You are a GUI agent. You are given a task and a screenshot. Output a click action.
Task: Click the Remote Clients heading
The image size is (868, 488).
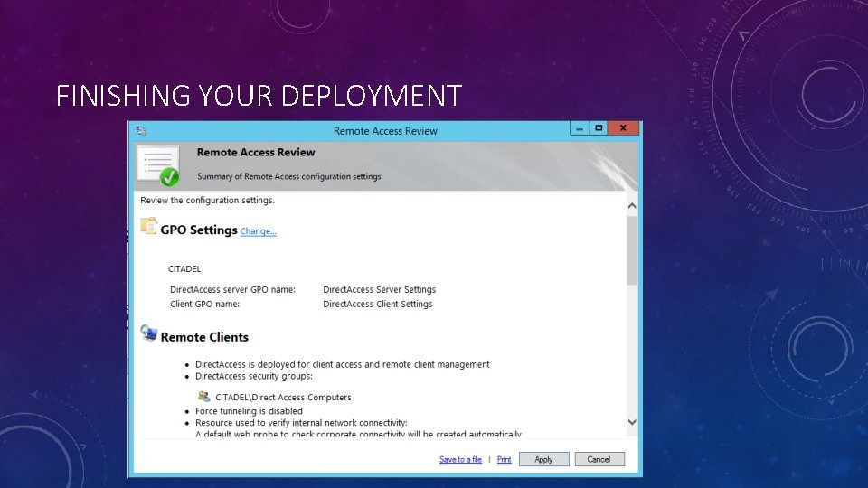[204, 337]
